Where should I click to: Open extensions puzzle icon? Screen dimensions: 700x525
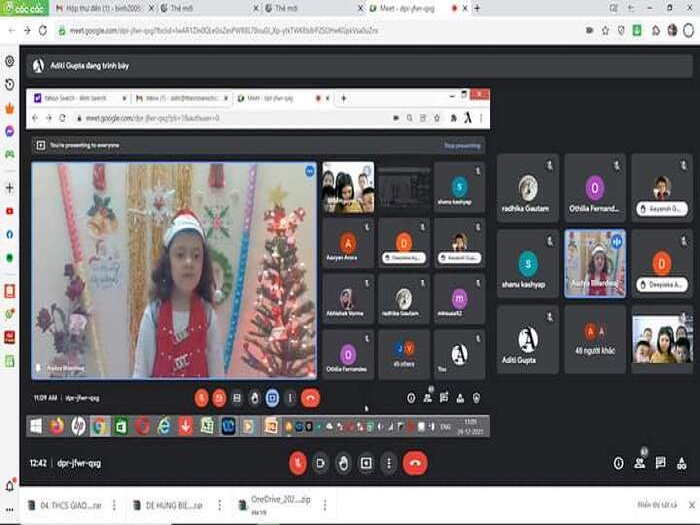655,30
